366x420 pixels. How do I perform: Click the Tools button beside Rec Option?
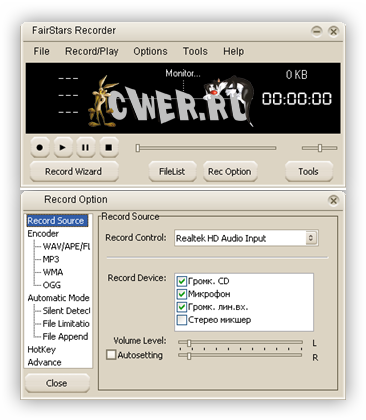pos(308,171)
